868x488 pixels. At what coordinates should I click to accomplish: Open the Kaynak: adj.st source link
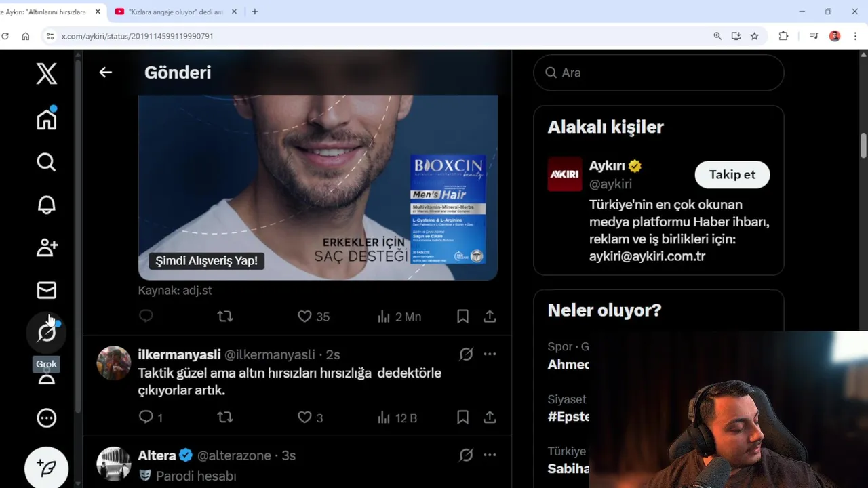tap(175, 290)
